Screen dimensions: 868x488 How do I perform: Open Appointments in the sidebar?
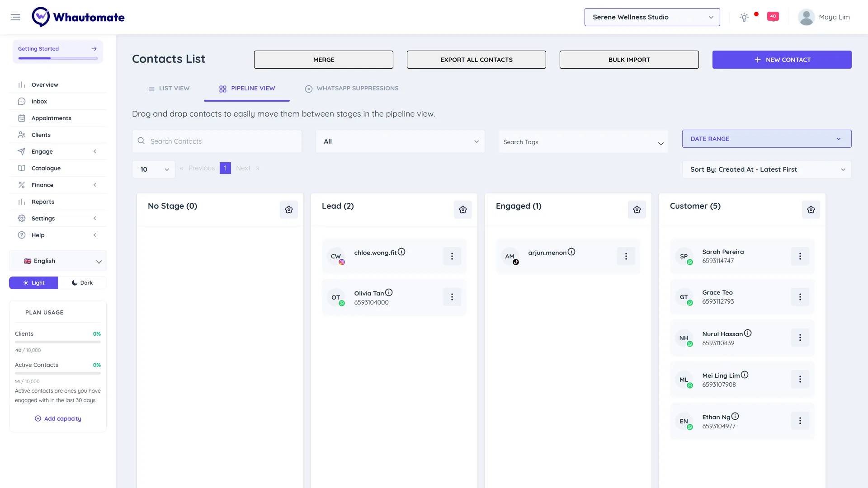point(58,118)
